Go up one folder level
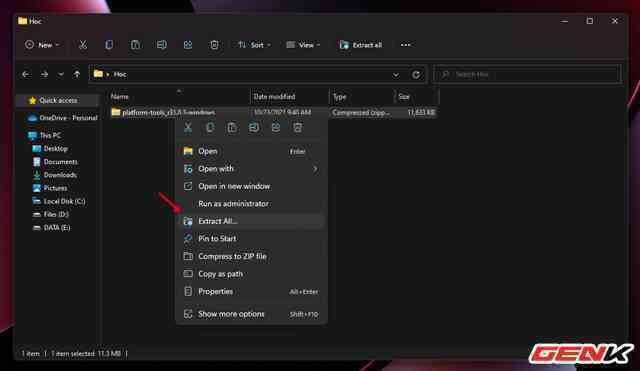 tap(77, 74)
